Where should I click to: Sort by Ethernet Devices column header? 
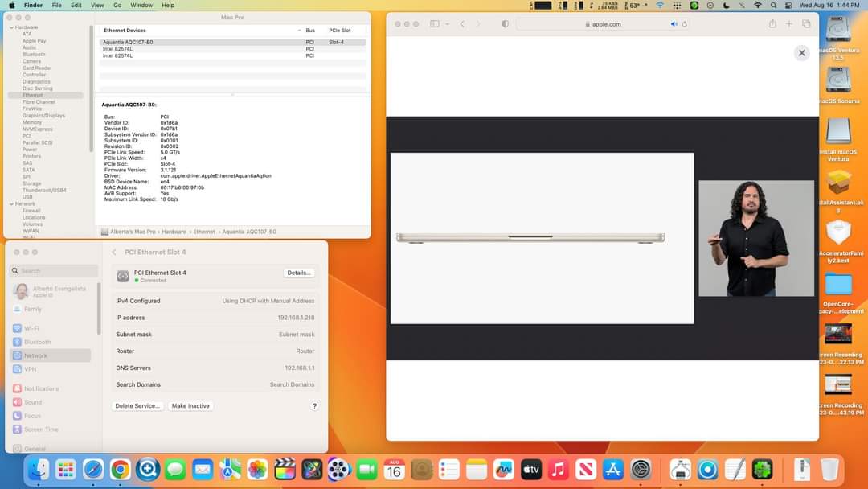125,31
